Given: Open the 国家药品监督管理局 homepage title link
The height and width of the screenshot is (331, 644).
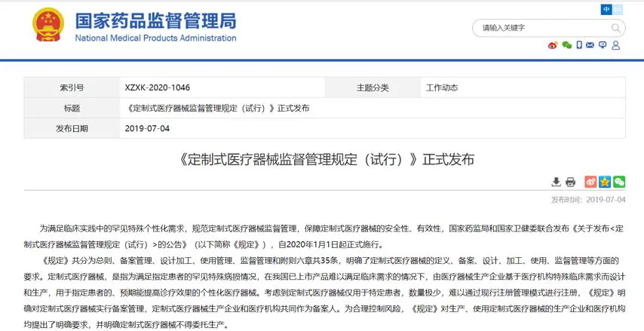Looking at the screenshot, I should point(155,20).
